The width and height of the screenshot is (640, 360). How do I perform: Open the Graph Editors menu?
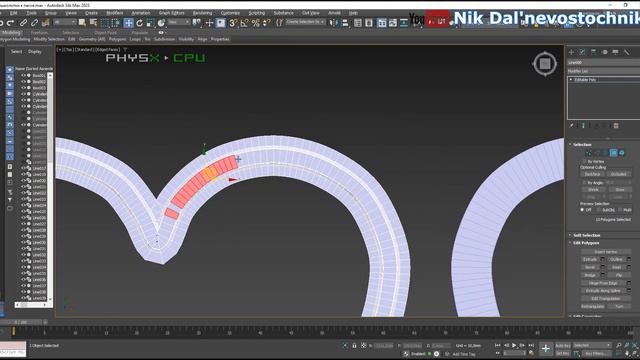[x=171, y=13]
